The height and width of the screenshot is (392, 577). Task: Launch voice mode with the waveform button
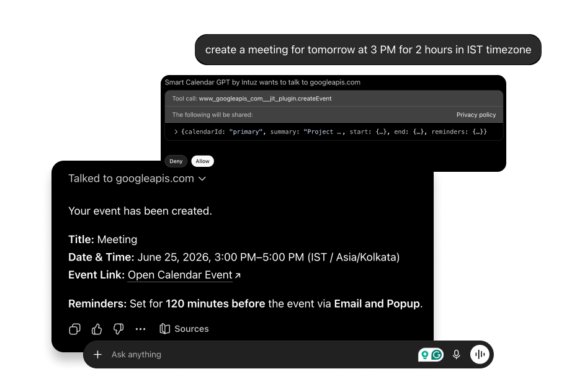point(480,354)
